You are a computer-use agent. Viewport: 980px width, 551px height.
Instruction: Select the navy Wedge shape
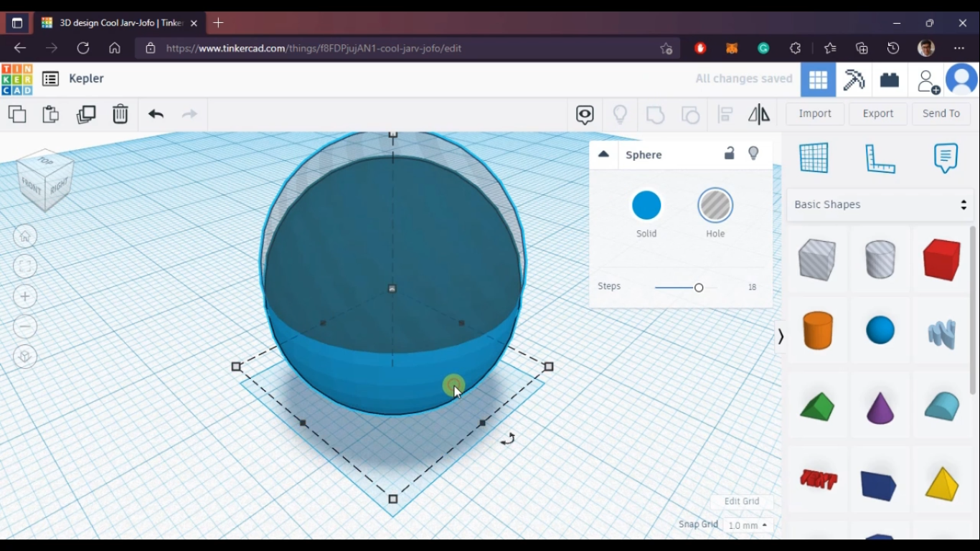[x=879, y=486]
